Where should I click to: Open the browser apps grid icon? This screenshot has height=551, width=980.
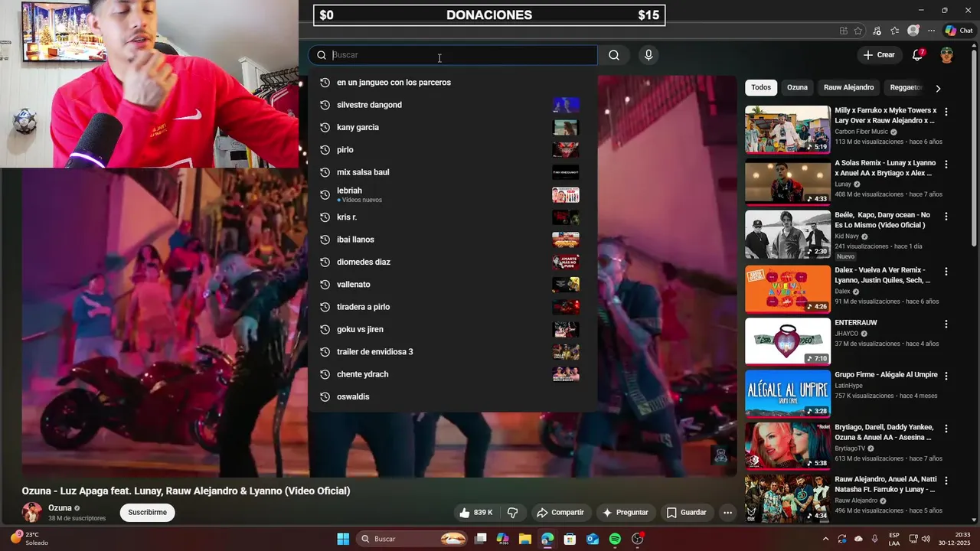(x=844, y=31)
